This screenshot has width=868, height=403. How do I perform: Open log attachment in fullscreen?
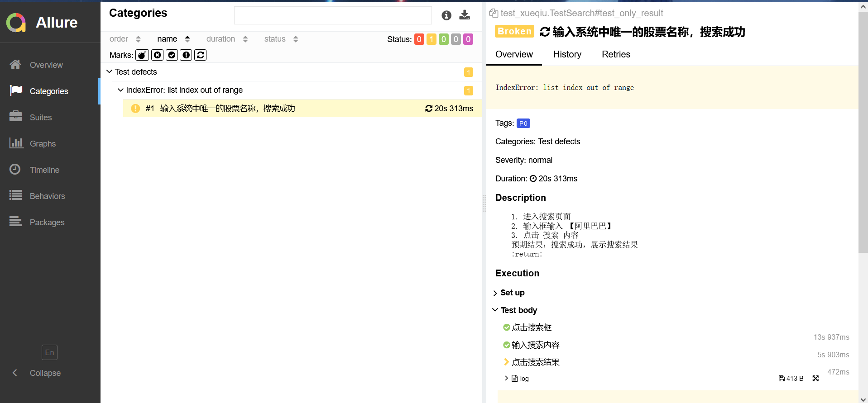click(815, 379)
